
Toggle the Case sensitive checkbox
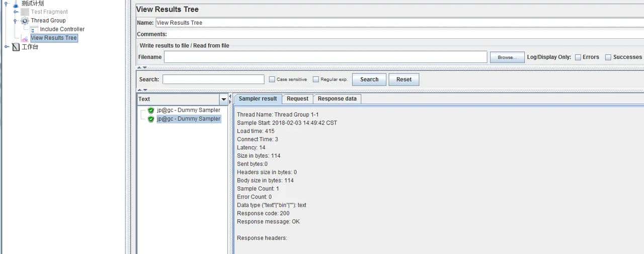point(272,80)
